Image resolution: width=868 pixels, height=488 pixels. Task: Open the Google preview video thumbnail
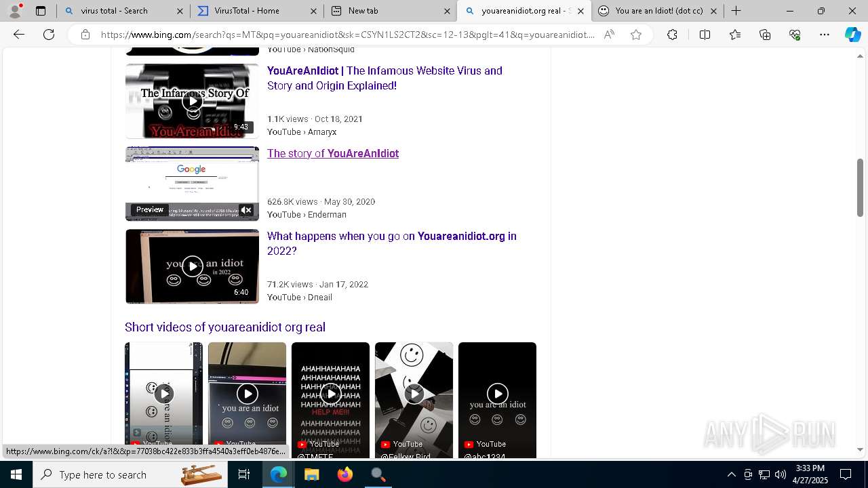coord(192,184)
